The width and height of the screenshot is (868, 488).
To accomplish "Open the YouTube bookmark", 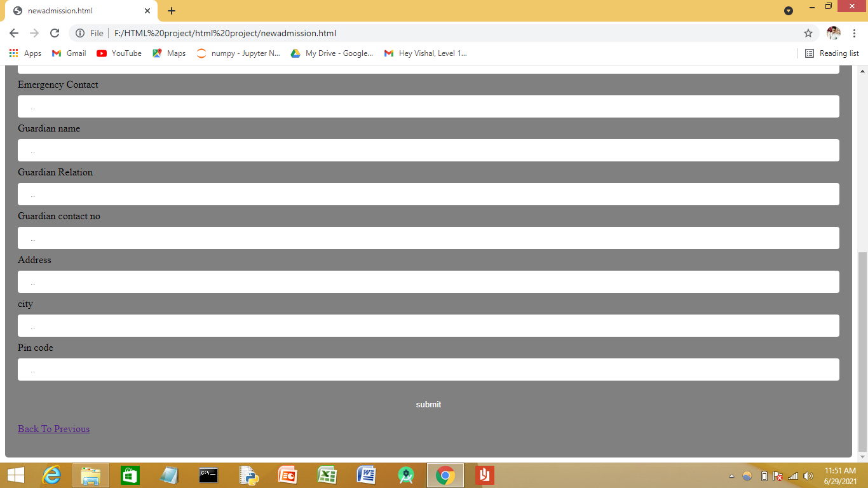I will (x=119, y=53).
